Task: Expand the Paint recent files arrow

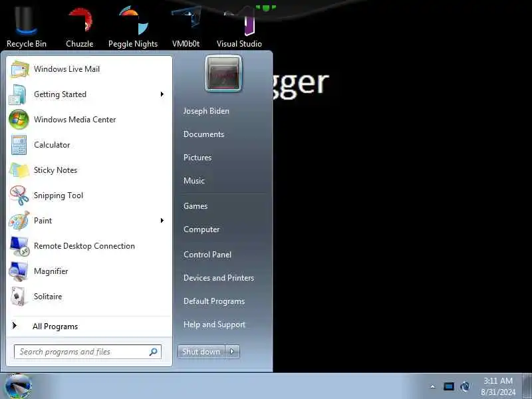Action: 162,221
